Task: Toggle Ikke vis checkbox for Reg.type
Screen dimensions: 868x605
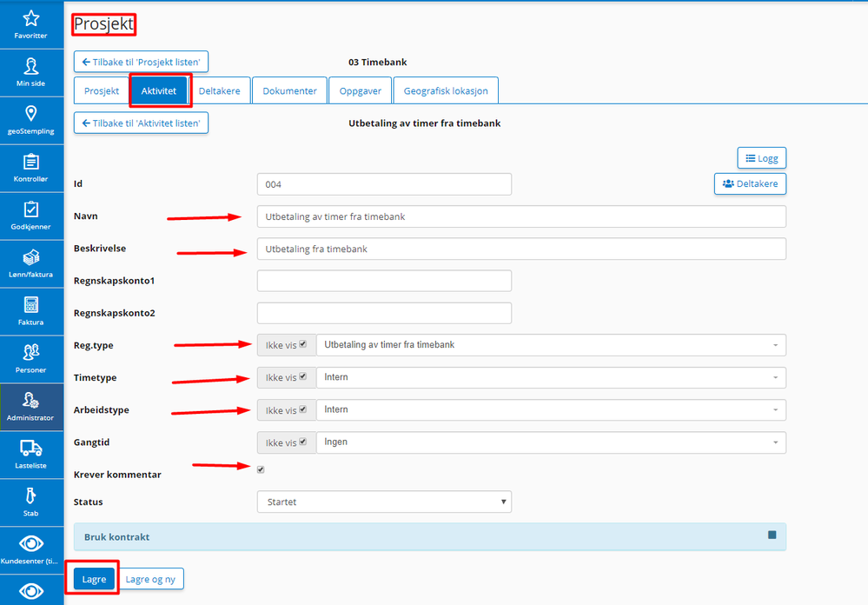Action: 303,344
